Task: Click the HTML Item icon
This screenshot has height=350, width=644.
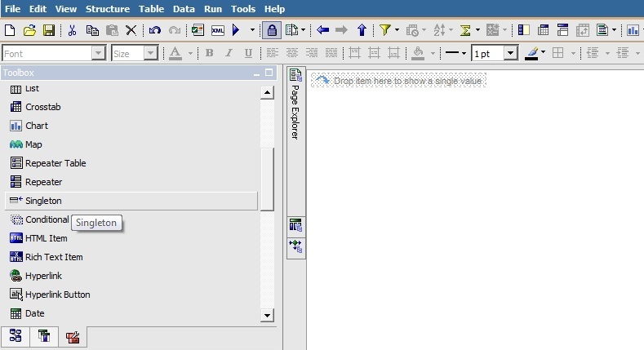Action: [16, 238]
